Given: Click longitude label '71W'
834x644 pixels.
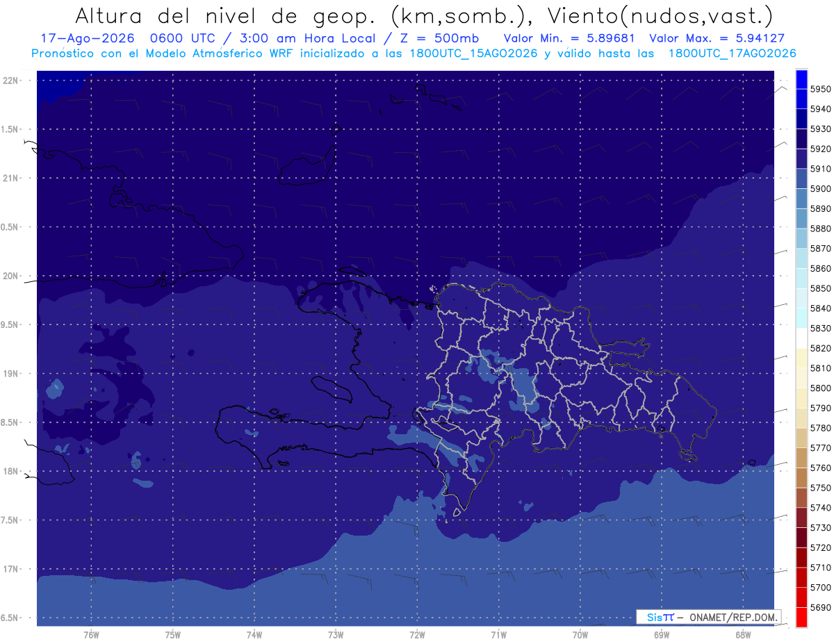Looking at the screenshot, I should coord(498,634).
